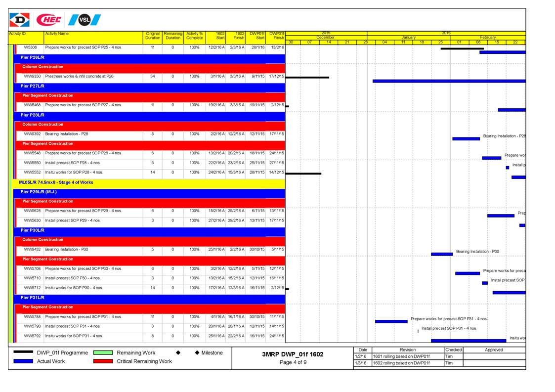The height and width of the screenshot is (392, 555).
Task: Select activity ID W5308
Action: click(x=31, y=47)
